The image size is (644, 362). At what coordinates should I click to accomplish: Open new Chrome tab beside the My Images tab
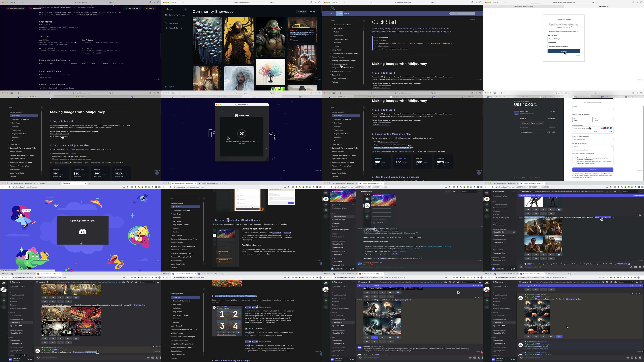[573, 274]
